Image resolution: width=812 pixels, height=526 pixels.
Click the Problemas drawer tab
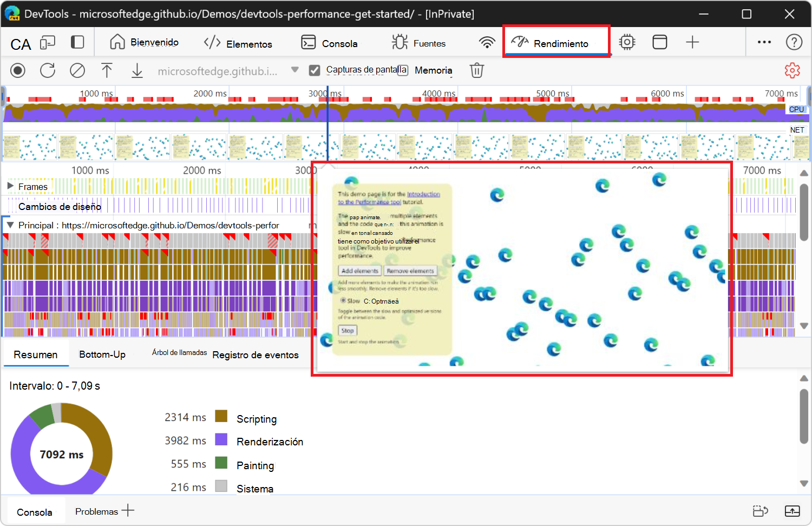(x=96, y=511)
